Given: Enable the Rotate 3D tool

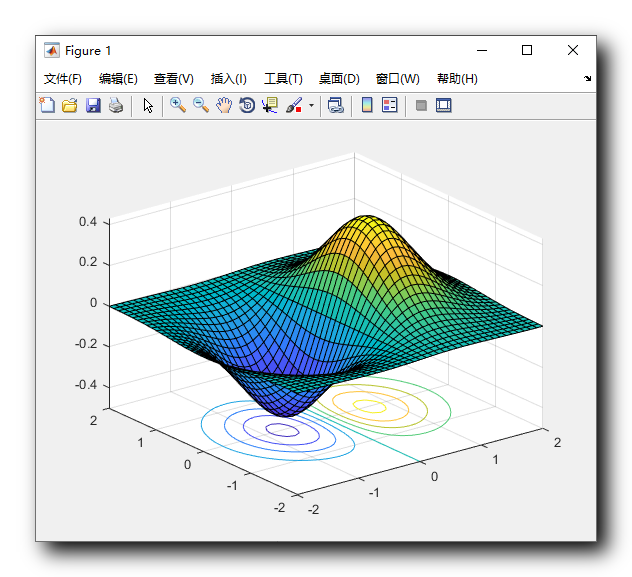Looking at the screenshot, I should coord(247,105).
